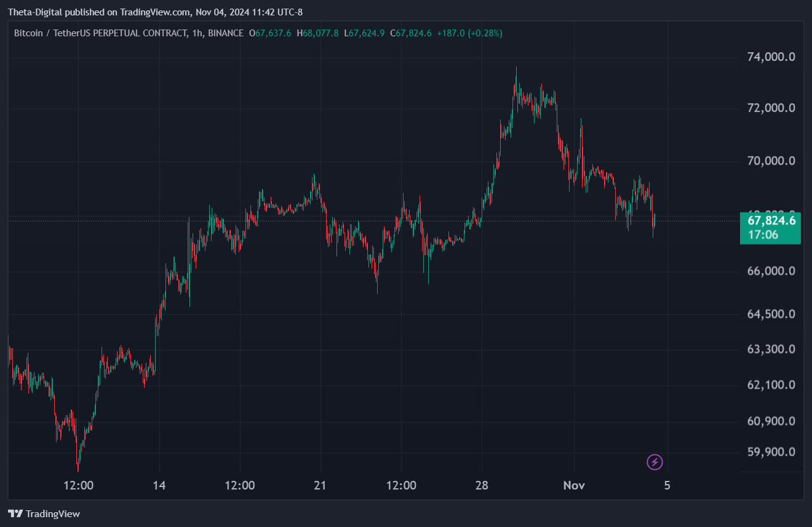Image resolution: width=812 pixels, height=527 pixels.
Task: Click the '5' date label on time axis
Action: point(667,486)
